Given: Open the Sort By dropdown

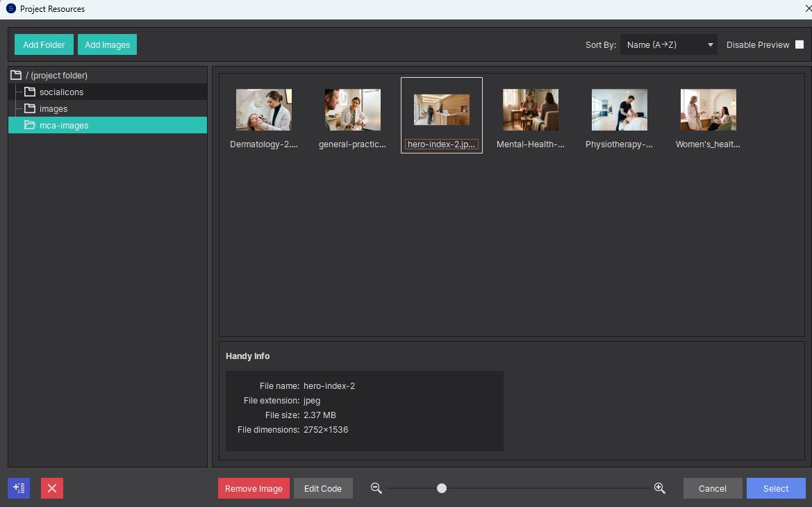Looking at the screenshot, I should coord(668,44).
